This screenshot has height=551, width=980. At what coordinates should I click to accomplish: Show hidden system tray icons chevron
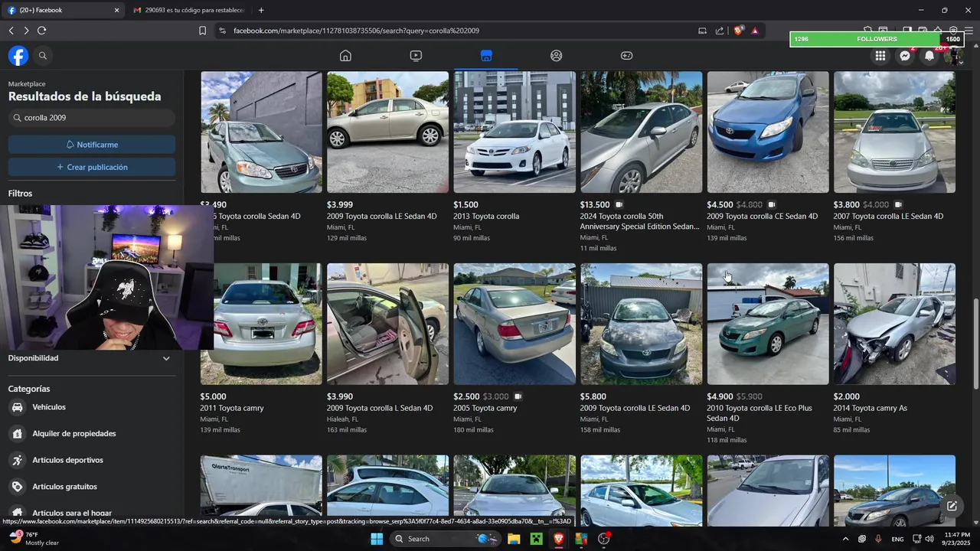[845, 539]
